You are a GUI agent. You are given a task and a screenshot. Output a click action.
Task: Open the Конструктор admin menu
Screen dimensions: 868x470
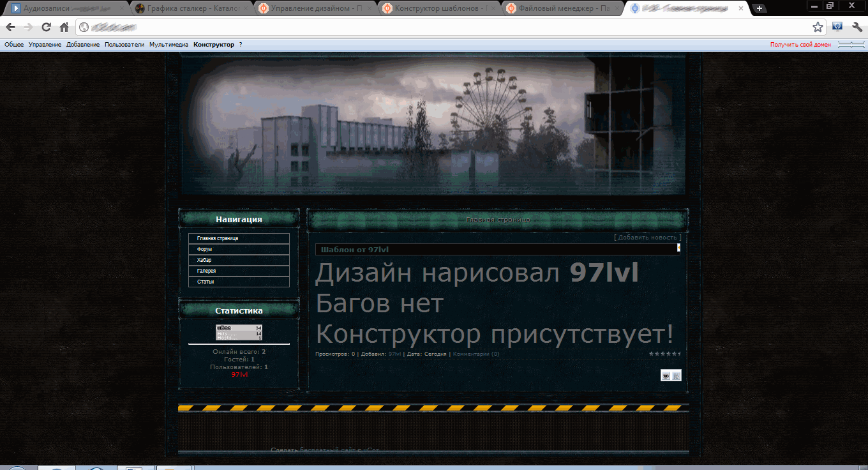click(x=214, y=45)
